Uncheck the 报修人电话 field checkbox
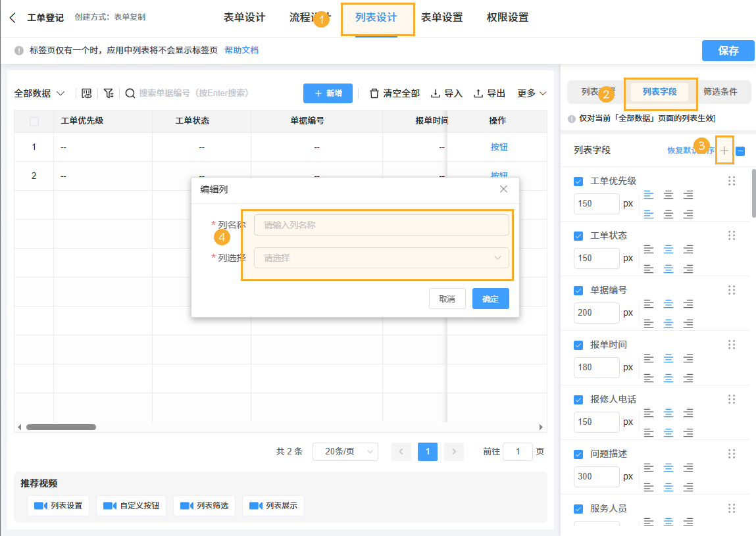 tap(578, 399)
